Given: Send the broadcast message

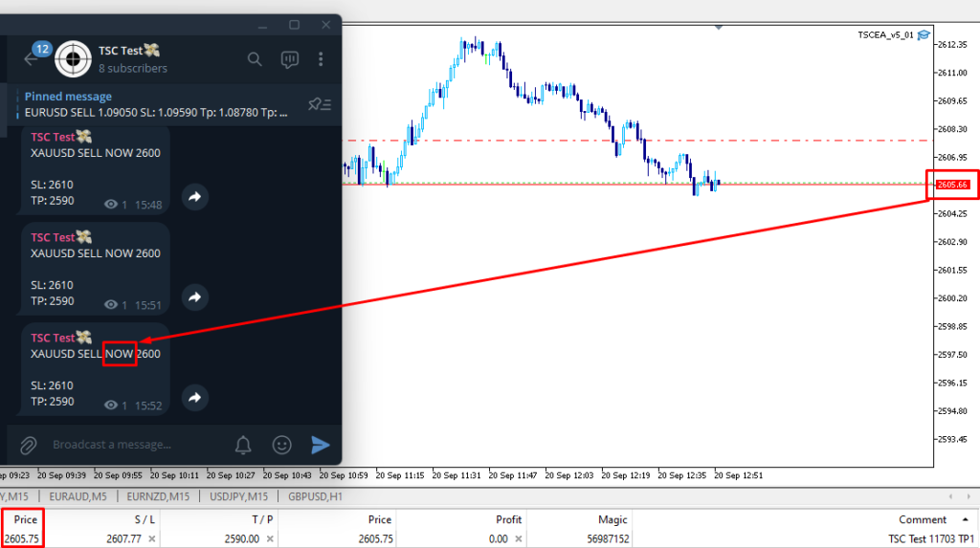Looking at the screenshot, I should (321, 445).
